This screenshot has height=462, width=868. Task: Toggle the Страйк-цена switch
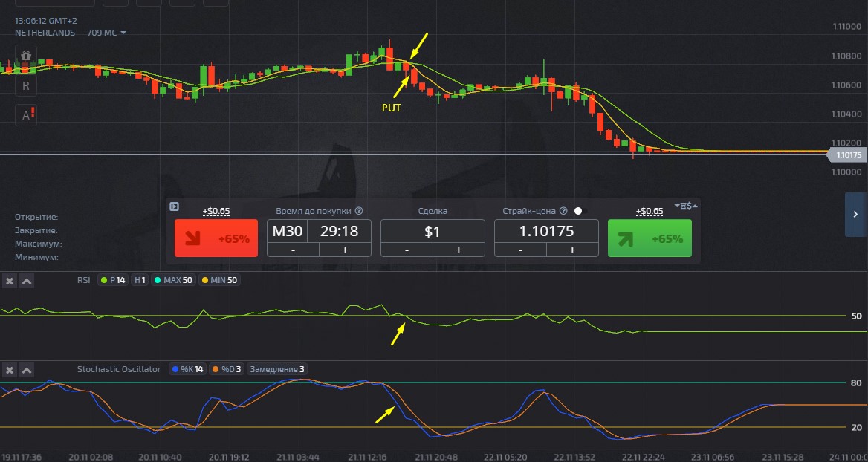coord(580,211)
